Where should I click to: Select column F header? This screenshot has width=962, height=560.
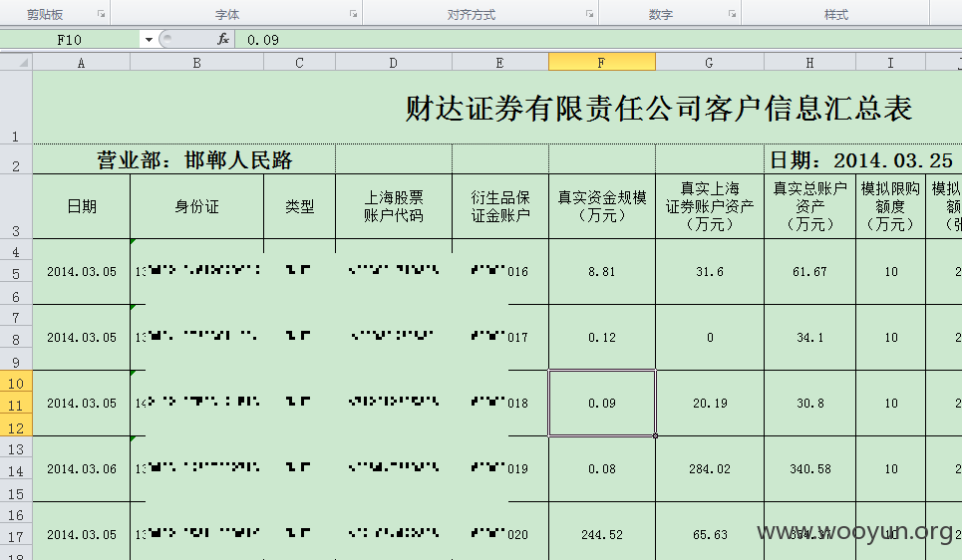tap(602, 63)
